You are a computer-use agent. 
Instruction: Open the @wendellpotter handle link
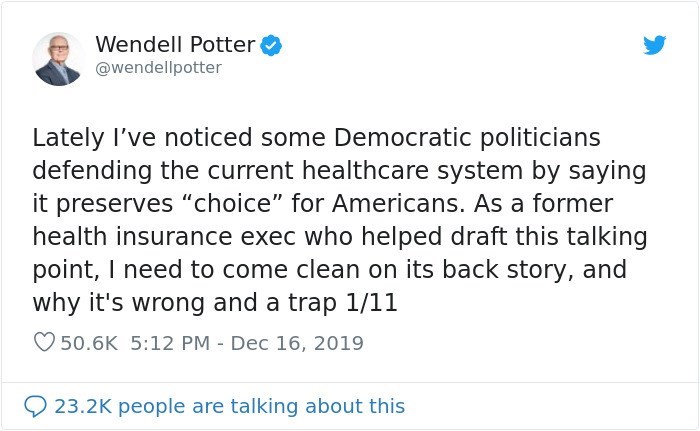pyautogui.click(x=158, y=68)
